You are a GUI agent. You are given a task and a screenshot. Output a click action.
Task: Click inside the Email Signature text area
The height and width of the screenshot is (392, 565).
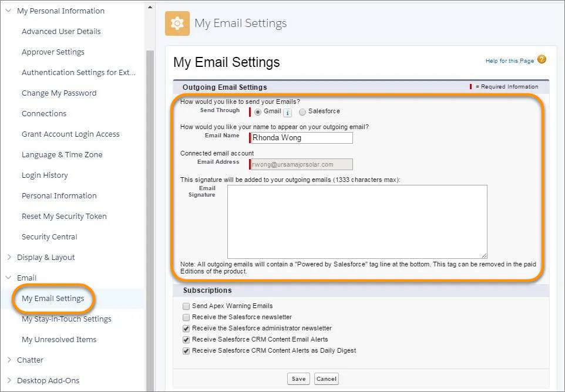click(357, 222)
